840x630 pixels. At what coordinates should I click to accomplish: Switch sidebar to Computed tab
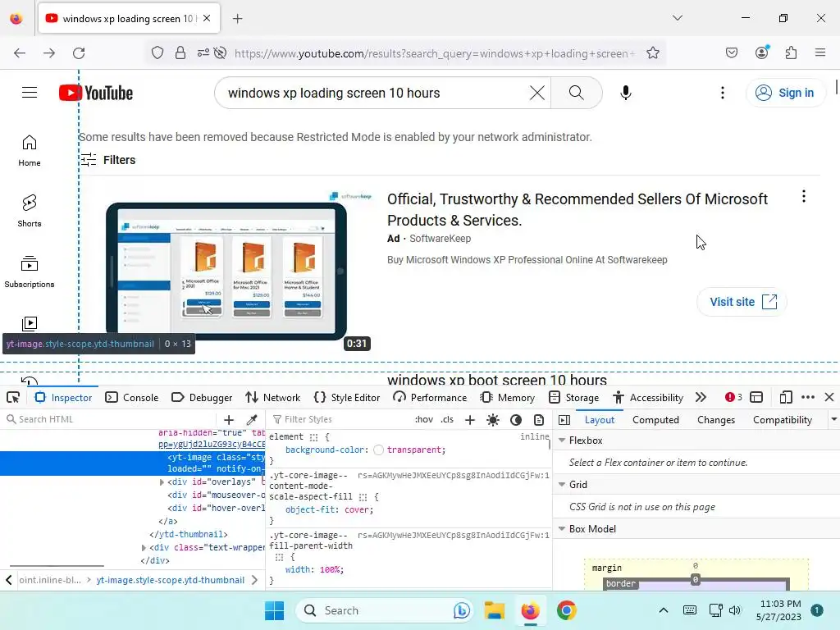[655, 420]
